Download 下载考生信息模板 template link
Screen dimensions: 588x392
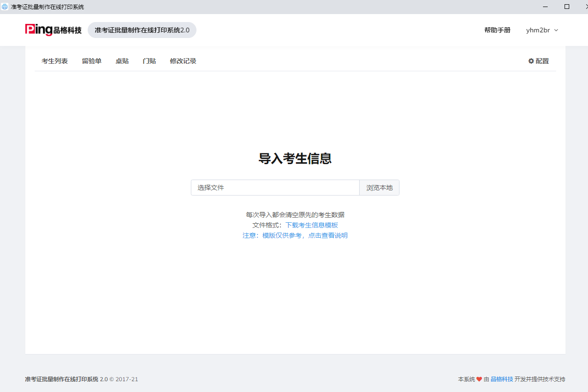coord(312,225)
